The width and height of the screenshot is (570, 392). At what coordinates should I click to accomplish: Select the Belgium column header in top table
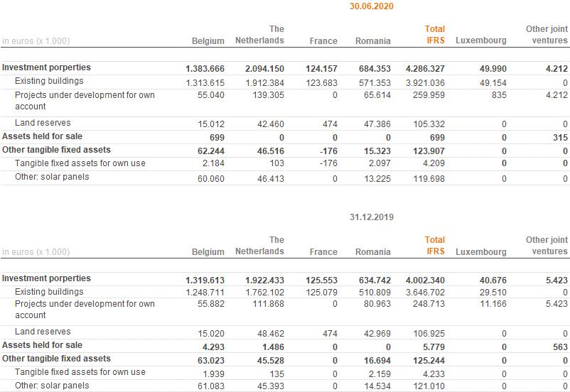(x=208, y=41)
